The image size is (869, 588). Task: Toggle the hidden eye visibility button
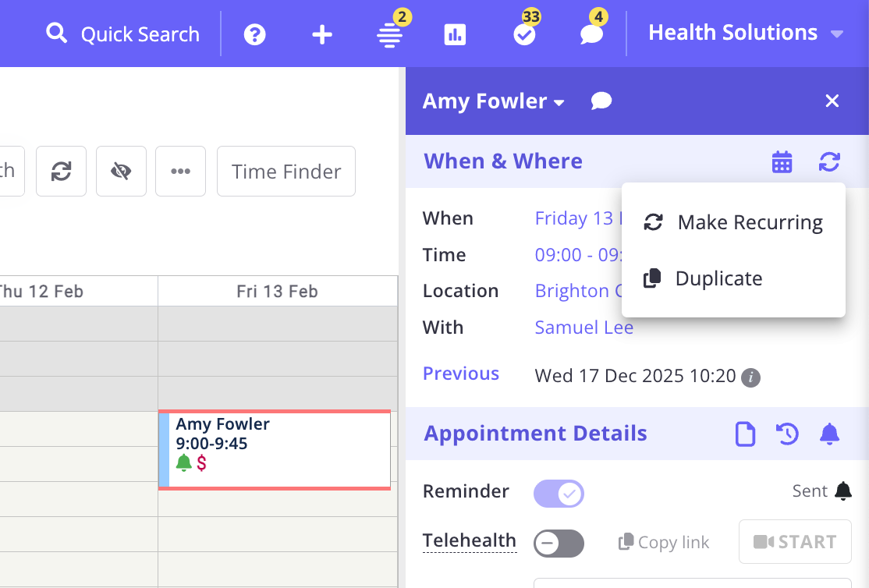(121, 172)
